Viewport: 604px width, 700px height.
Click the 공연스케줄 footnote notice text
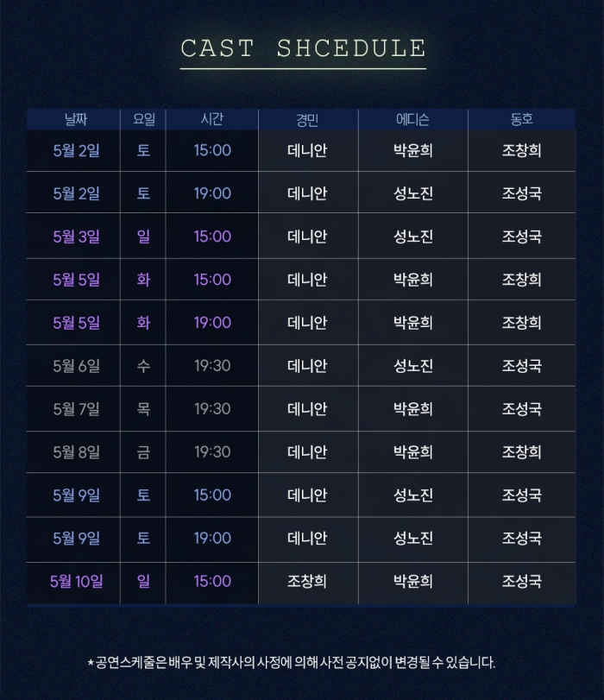click(292, 663)
